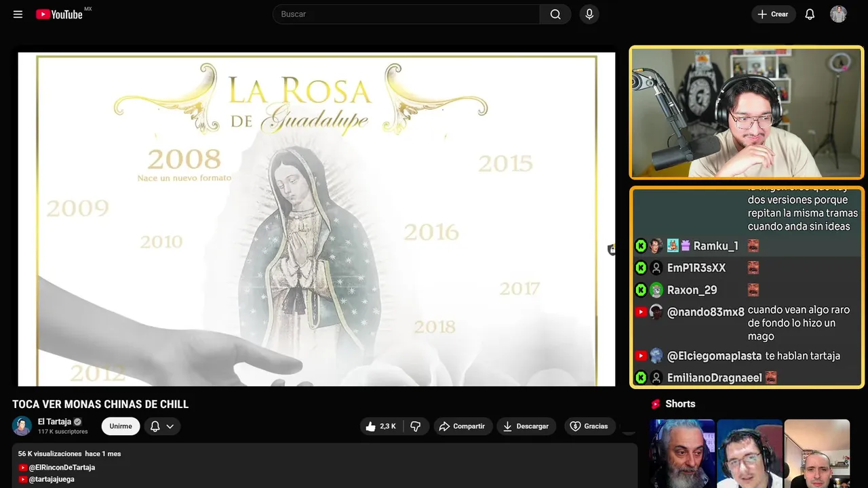Start voice search with microphone

[589, 14]
